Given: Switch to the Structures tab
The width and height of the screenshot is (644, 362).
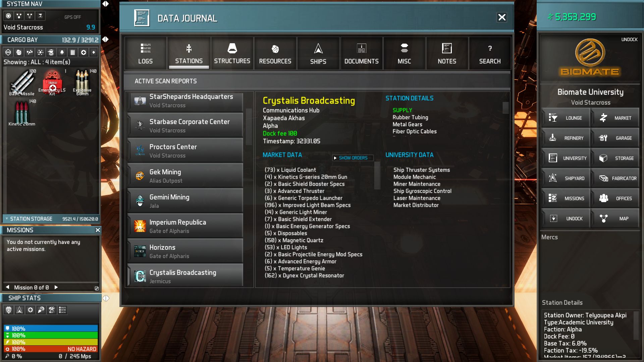Looking at the screenshot, I should click(x=232, y=53).
